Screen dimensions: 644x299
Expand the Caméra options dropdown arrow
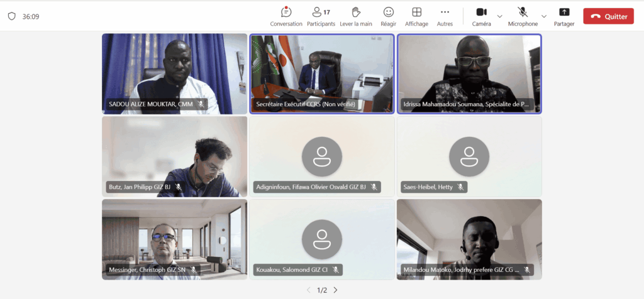point(499,16)
